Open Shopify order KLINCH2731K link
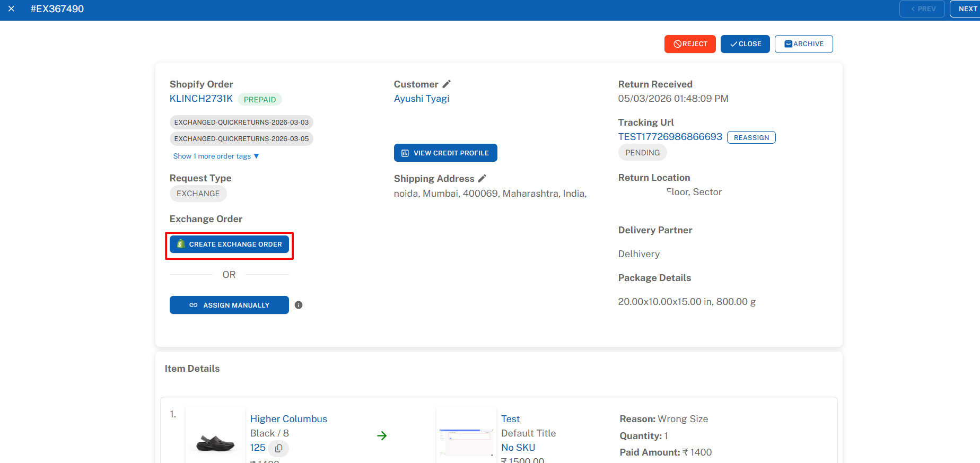Screen dimensions: 980x463 (201, 99)
